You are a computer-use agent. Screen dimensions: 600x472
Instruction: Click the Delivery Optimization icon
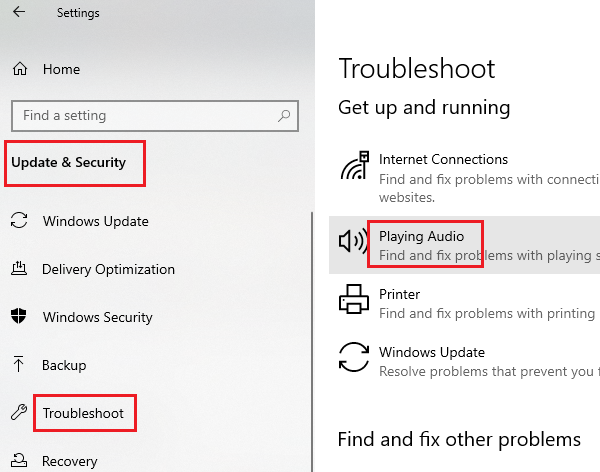click(19, 269)
